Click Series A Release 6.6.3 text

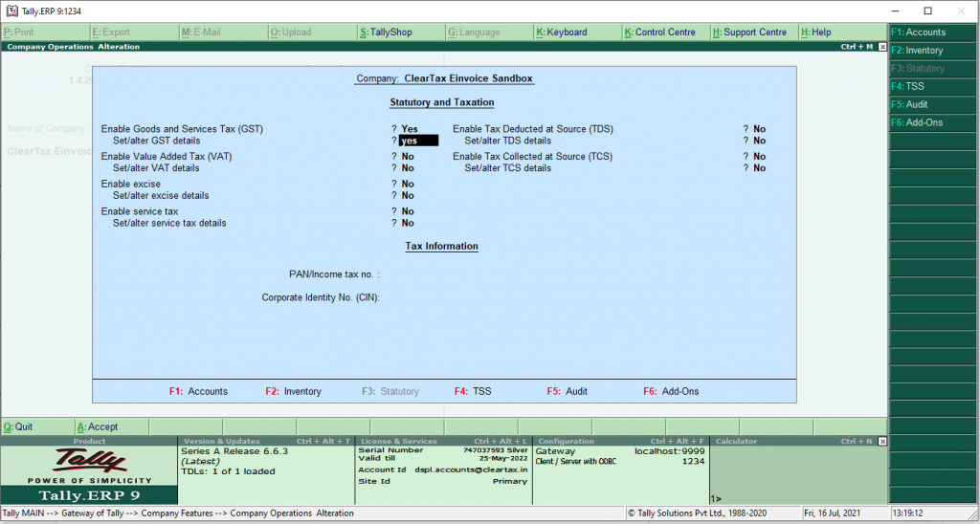coord(234,451)
